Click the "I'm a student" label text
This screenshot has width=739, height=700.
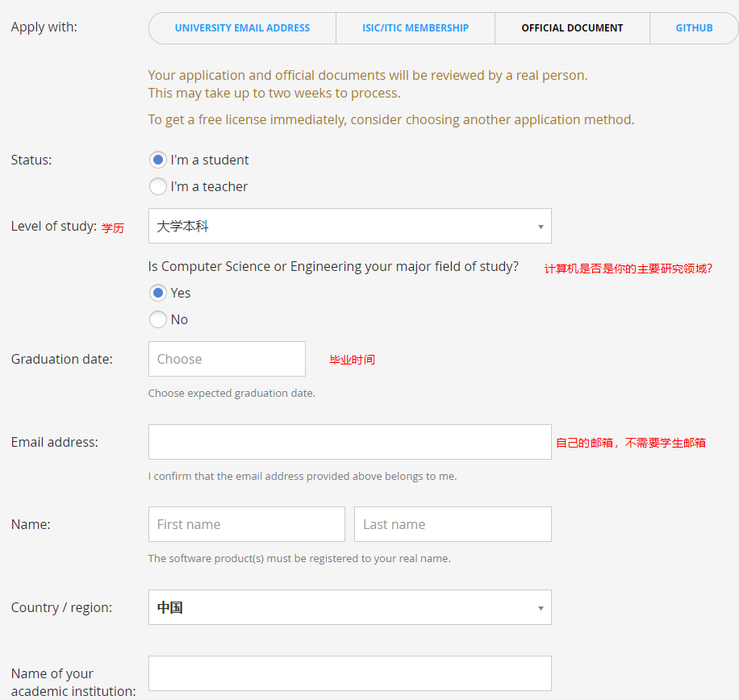pyautogui.click(x=210, y=160)
